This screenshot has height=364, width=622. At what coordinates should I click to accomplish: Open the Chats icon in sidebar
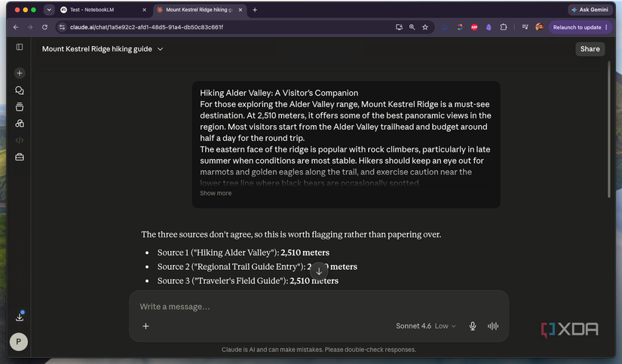[20, 90]
